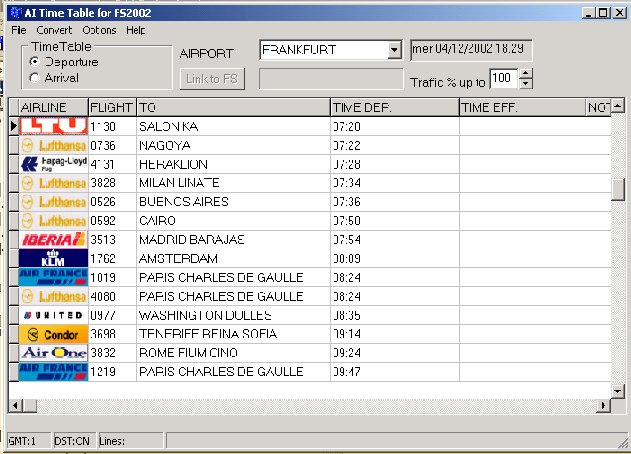Click flight number cell 1762

(112, 258)
